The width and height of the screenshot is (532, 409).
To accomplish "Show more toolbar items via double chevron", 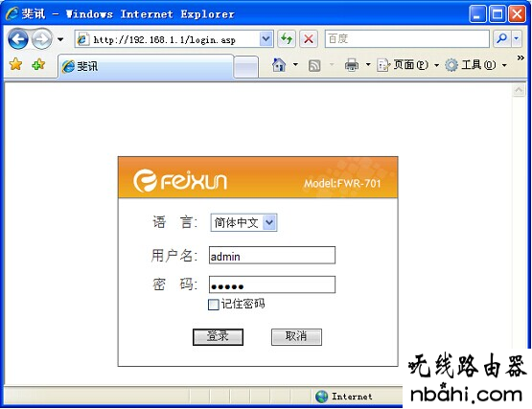I will tap(520, 58).
